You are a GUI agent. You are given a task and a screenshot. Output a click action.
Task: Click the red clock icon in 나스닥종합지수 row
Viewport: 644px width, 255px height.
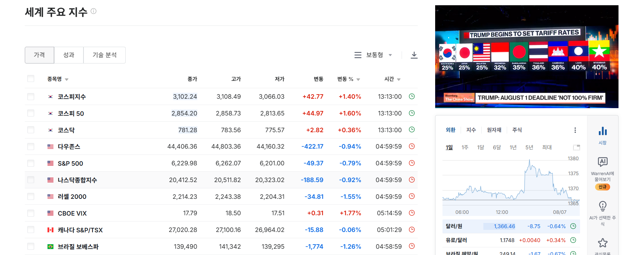412,180
